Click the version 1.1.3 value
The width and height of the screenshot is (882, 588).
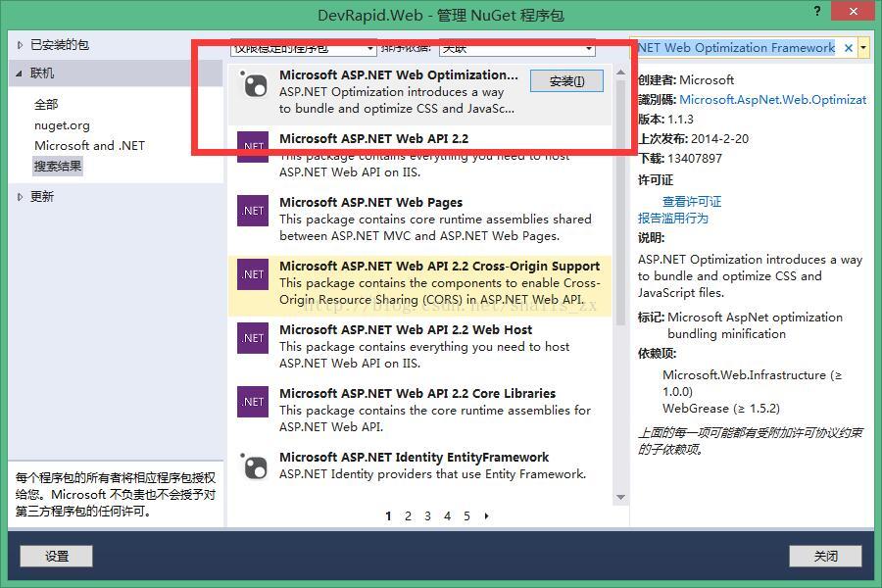(681, 120)
